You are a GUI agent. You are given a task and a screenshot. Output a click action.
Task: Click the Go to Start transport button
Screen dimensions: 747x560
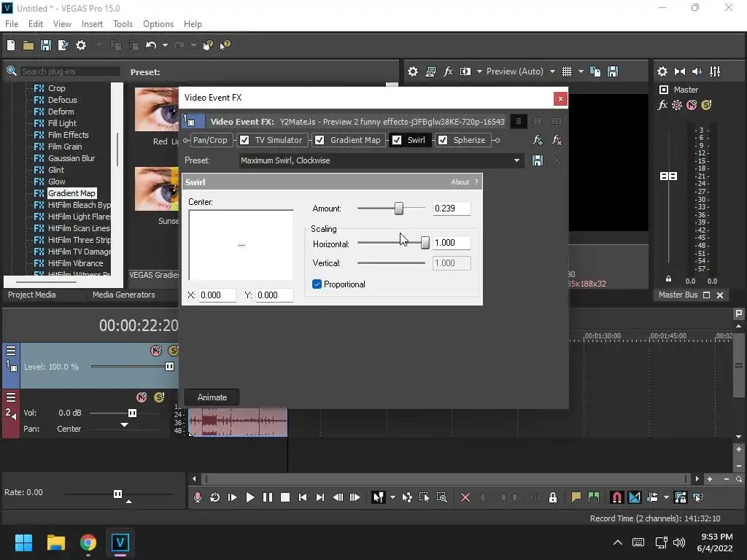click(x=303, y=497)
